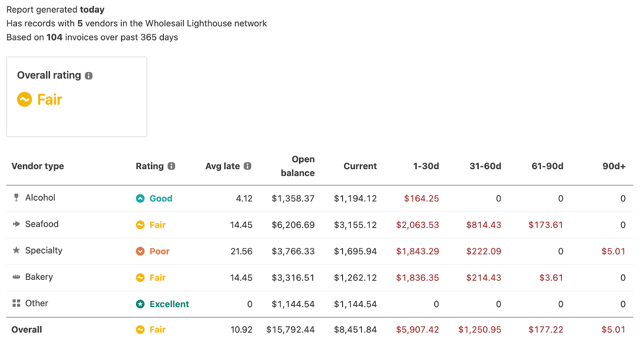Click the Alcohol glass icon
The width and height of the screenshot is (644, 349).
click(x=16, y=197)
